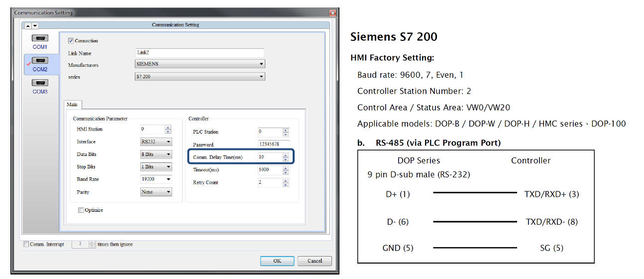644x279 pixels.
Task: Adjust the times then ignore stepper
Action: (x=92, y=244)
